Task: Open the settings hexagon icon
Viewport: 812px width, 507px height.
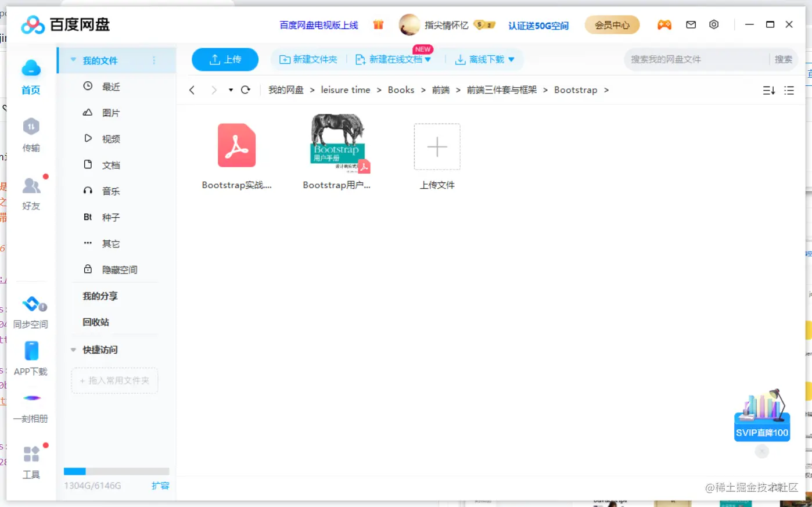Action: click(714, 24)
